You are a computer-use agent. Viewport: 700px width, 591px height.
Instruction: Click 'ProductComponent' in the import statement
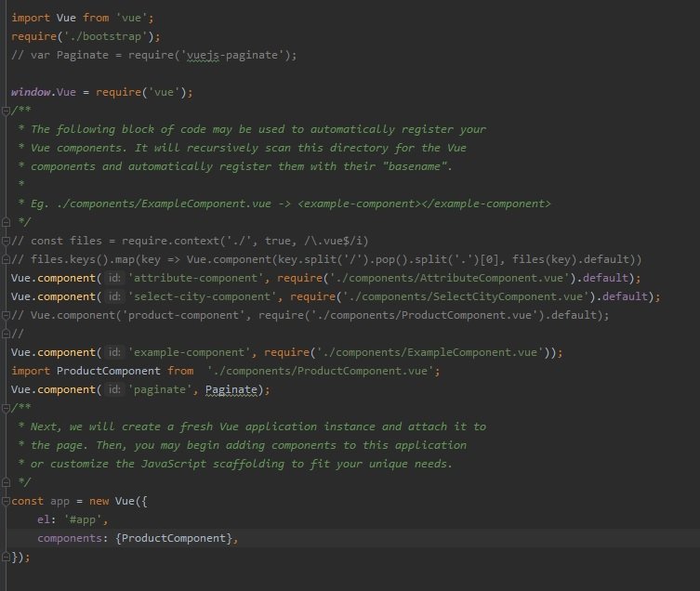[x=109, y=372]
